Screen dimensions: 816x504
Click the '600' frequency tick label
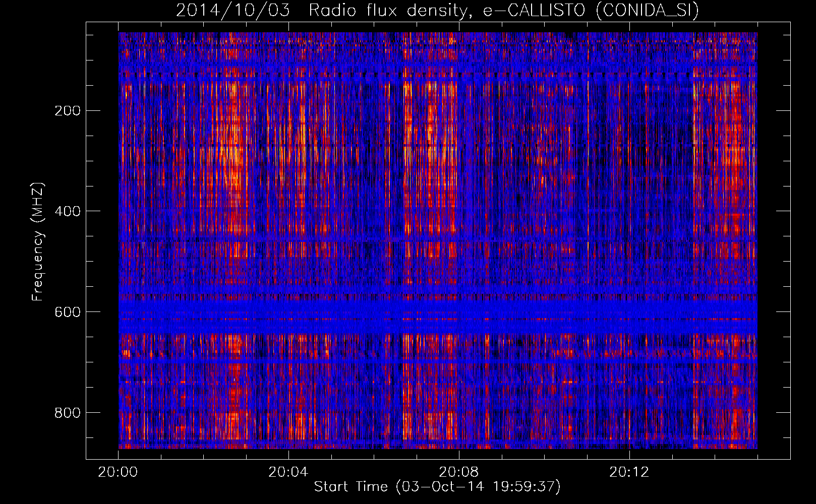coord(68,312)
